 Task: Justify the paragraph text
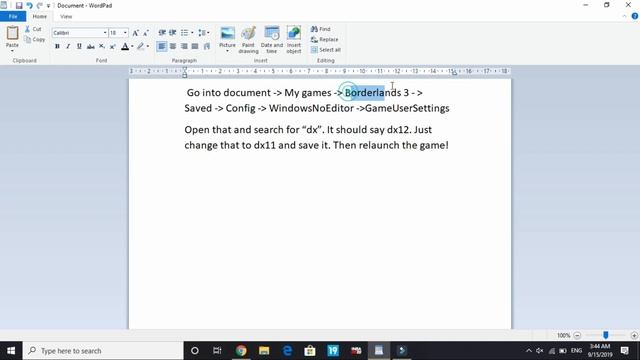[195, 46]
